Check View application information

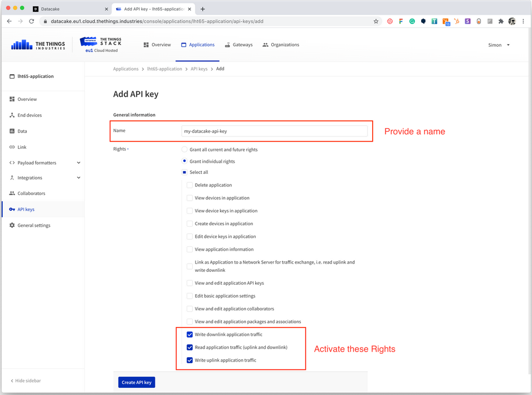(189, 250)
